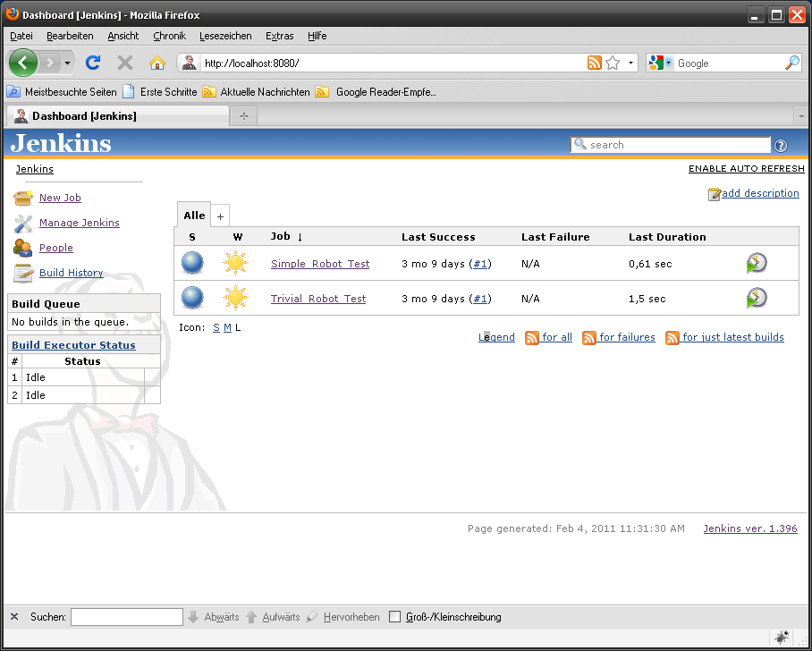Check the Groß-/Kleinschreibung checkbox
The height and width of the screenshot is (651, 812).
(x=394, y=616)
